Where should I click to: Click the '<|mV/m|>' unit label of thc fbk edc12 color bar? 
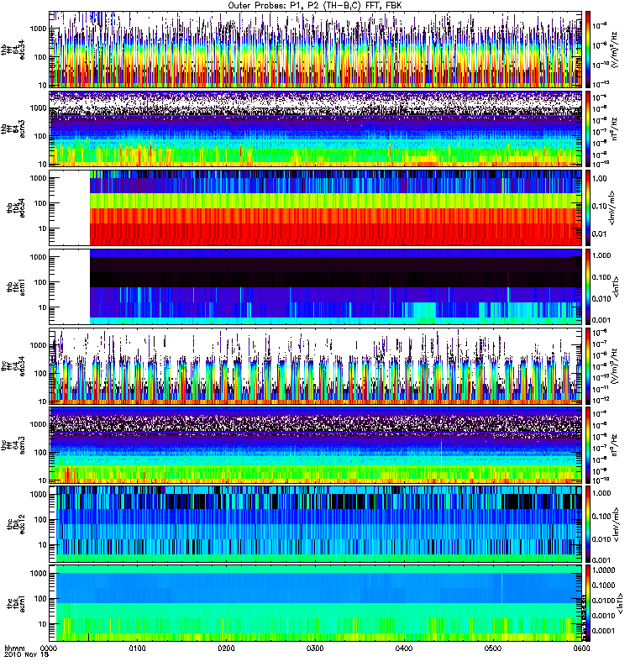click(614, 525)
